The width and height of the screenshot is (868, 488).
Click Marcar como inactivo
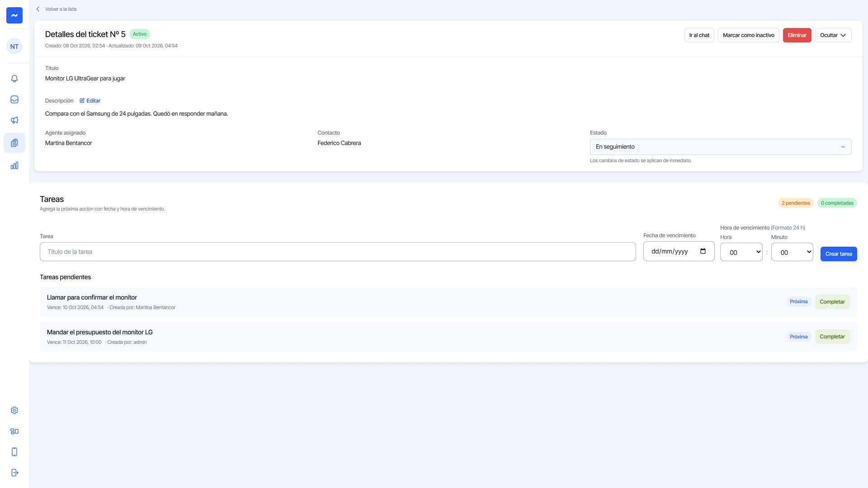749,35
